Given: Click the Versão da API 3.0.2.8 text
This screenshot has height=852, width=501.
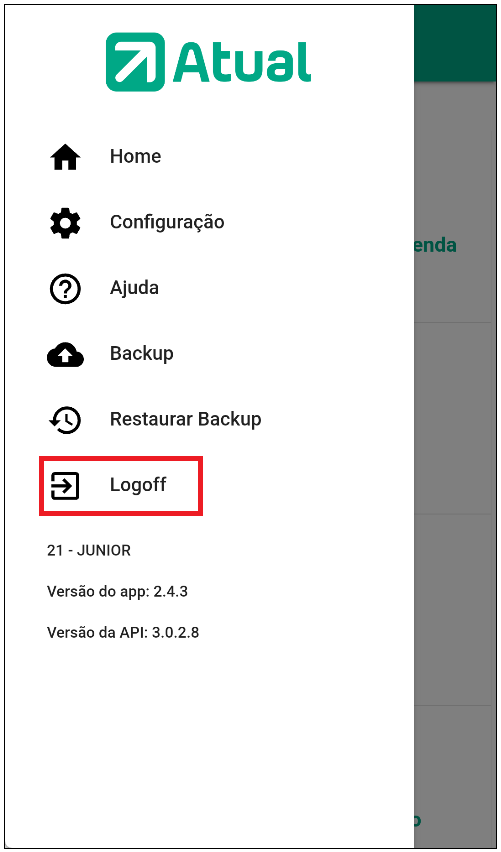Looking at the screenshot, I should click(123, 632).
